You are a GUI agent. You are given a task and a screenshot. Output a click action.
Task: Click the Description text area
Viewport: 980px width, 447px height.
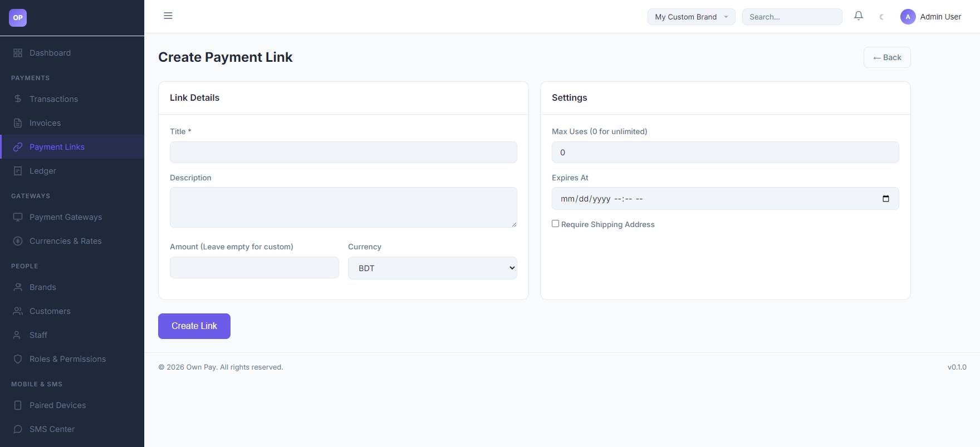(x=344, y=207)
